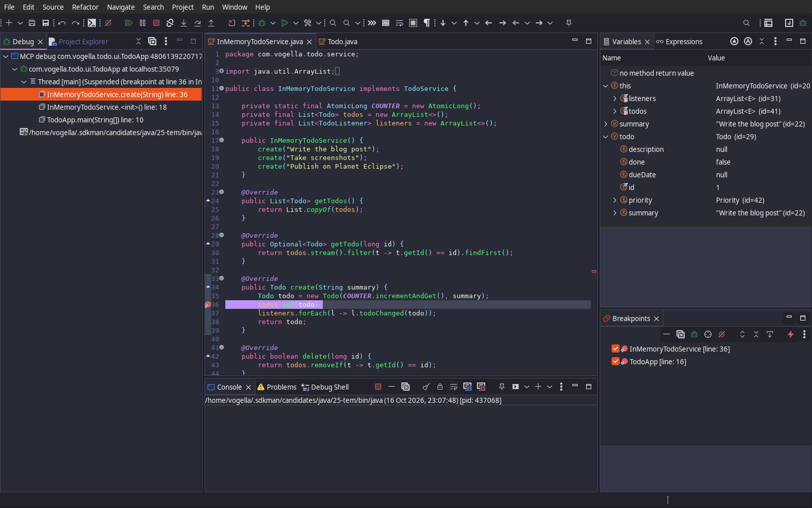Click the Pin Editor toolbar icon

pos(568,23)
